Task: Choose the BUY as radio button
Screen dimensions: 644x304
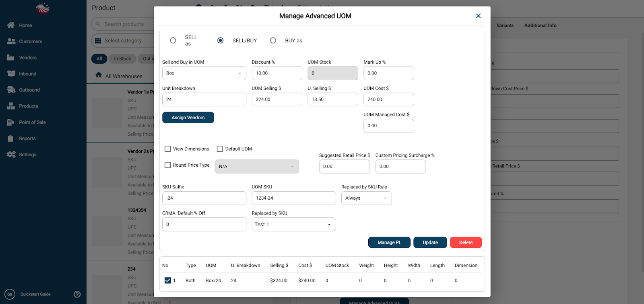Action: coord(273,40)
